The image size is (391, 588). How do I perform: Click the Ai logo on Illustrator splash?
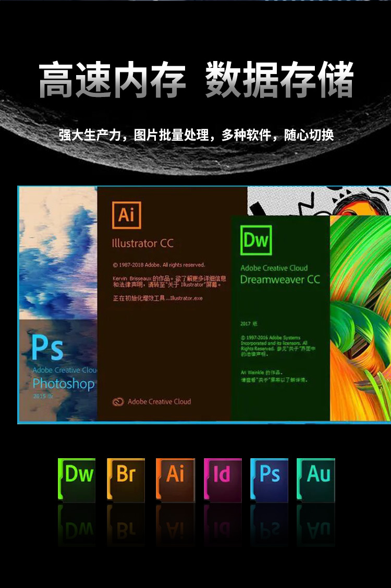click(127, 215)
